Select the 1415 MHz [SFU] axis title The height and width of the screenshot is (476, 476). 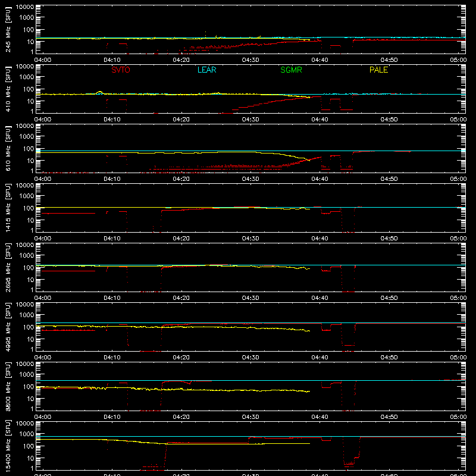pos(8,208)
